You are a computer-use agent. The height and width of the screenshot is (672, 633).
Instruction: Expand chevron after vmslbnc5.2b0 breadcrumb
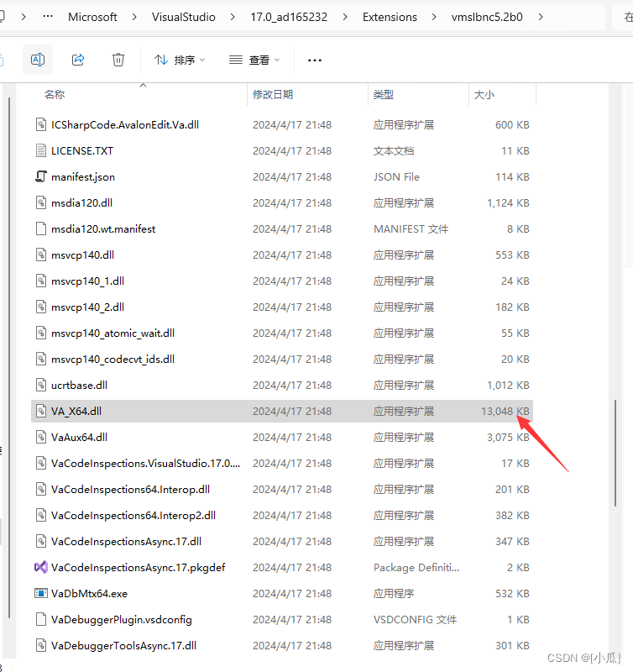pyautogui.click(x=541, y=17)
